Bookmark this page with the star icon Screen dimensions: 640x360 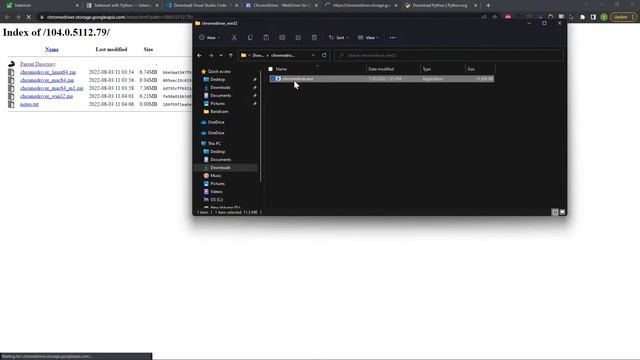point(495,17)
